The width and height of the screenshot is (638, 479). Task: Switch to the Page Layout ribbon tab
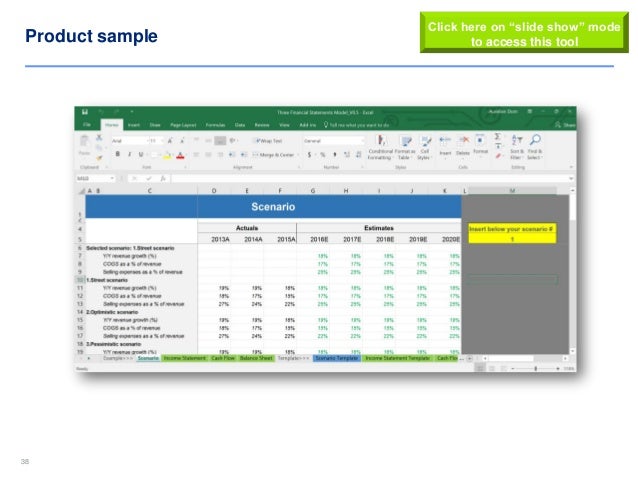point(183,125)
